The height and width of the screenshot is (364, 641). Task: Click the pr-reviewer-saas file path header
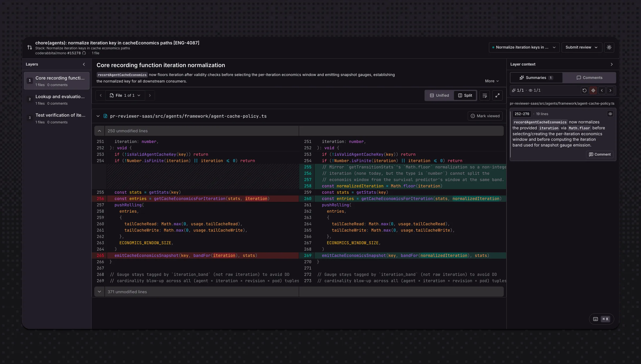(188, 116)
